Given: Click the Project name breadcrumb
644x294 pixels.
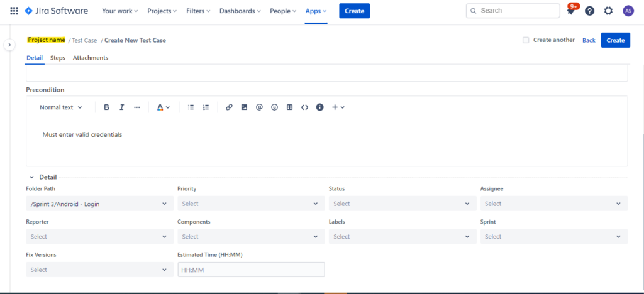Looking at the screenshot, I should [47, 40].
